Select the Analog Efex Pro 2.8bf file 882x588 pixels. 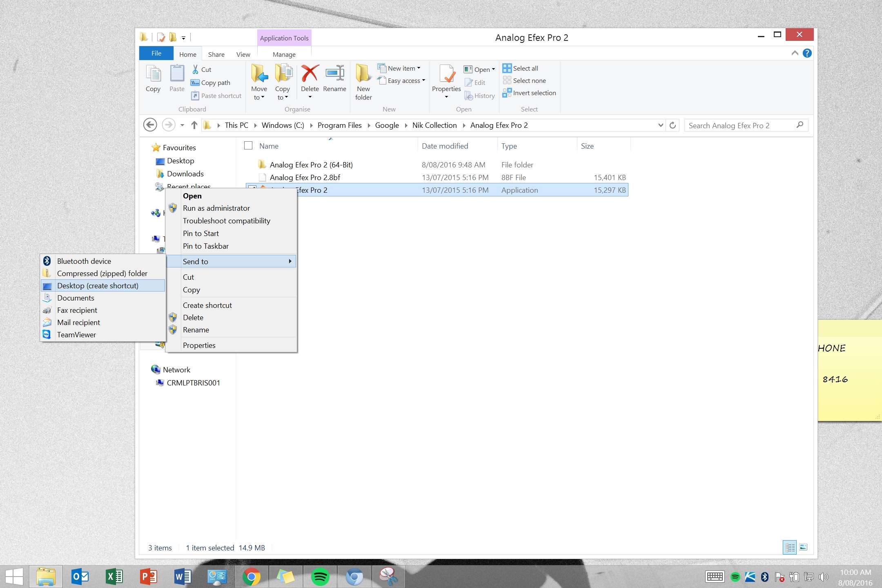pyautogui.click(x=437, y=177)
